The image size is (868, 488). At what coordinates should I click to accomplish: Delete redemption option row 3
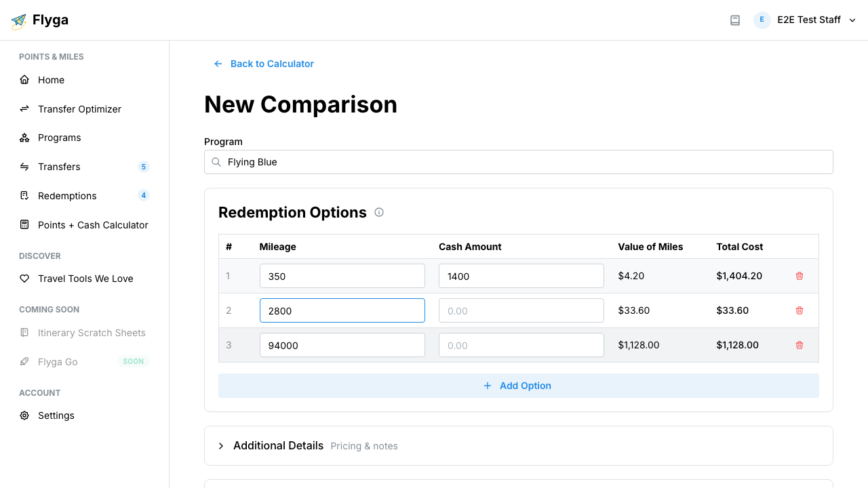(800, 345)
